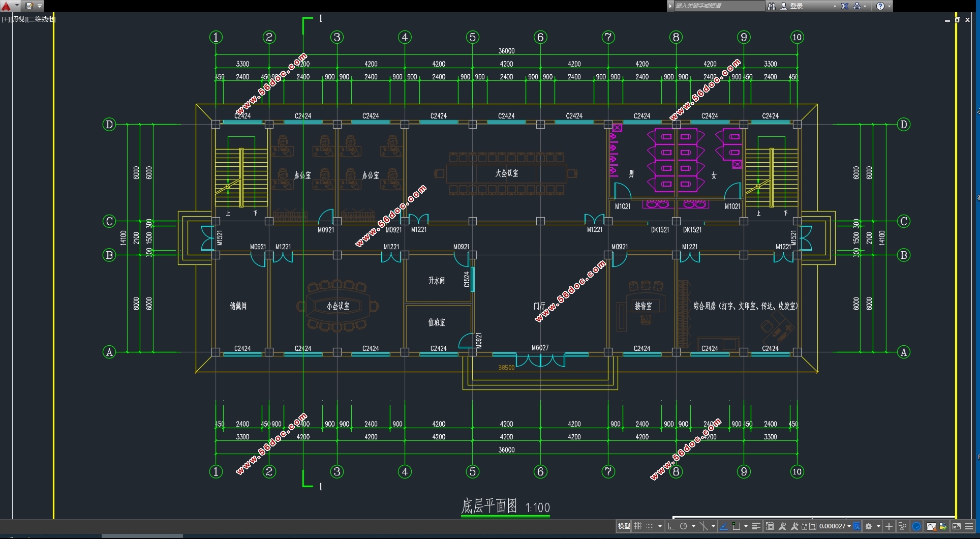Click the status bar icon beside clean screen
The image size is (980, 539).
pos(943,526)
